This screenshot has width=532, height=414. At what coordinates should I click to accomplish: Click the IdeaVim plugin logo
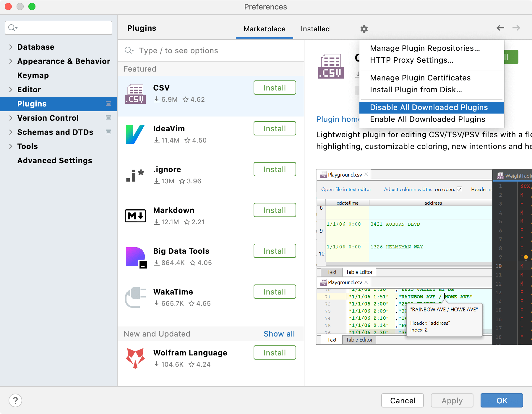click(135, 135)
